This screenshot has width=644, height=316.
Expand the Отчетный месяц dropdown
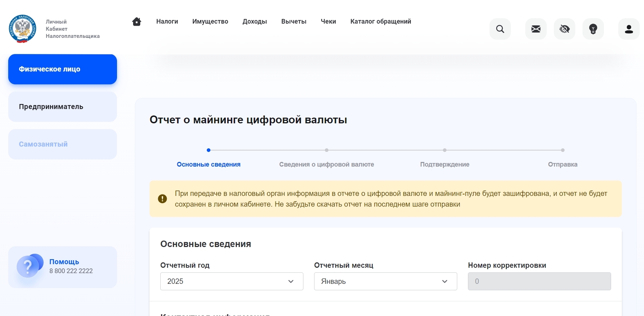point(385,281)
